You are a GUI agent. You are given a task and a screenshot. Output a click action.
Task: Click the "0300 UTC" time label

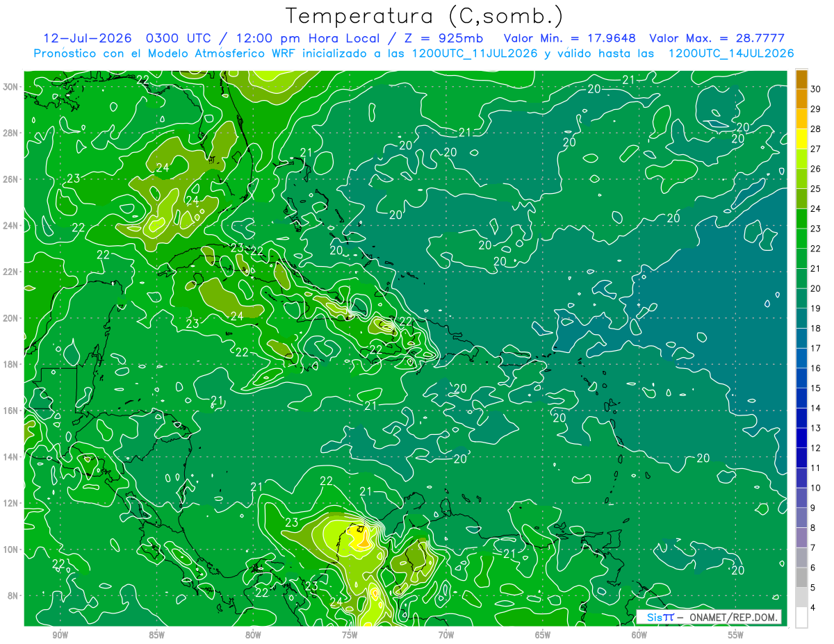pyautogui.click(x=180, y=38)
